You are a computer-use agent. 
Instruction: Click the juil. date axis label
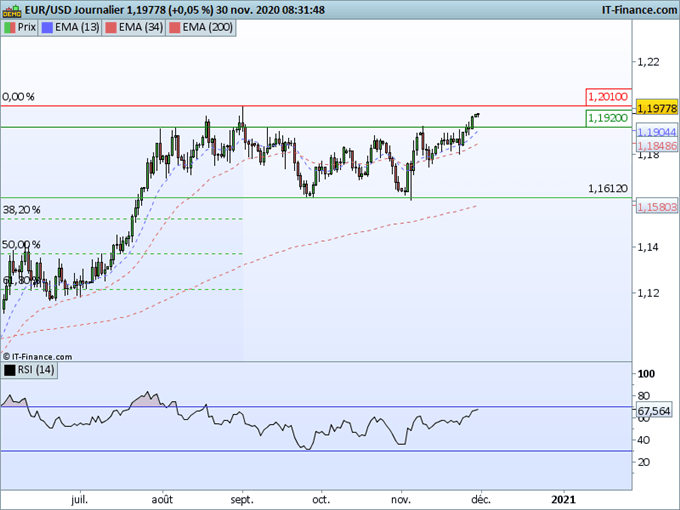79,500
